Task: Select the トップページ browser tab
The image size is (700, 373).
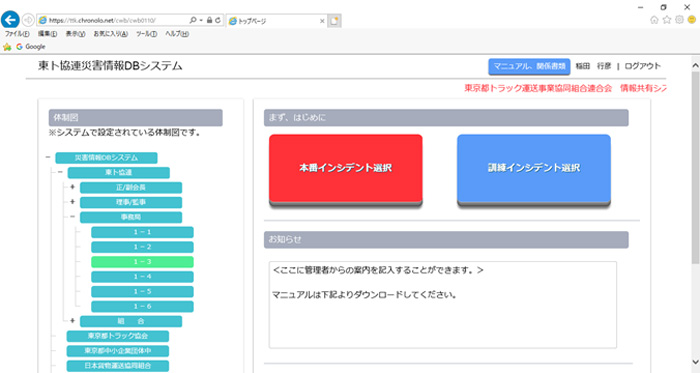Action: point(277,21)
